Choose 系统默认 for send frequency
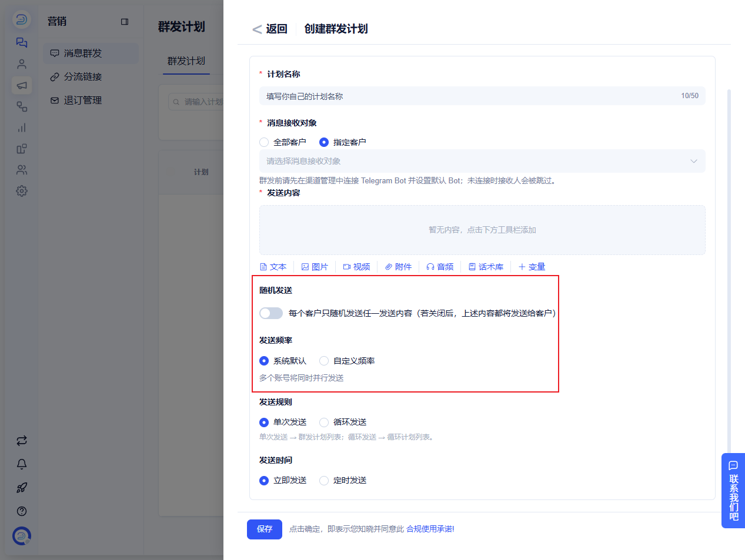This screenshot has width=745, height=560. (283, 361)
